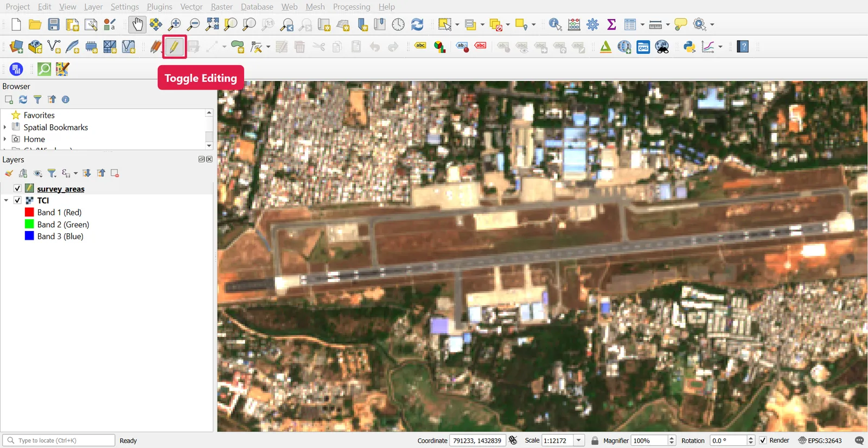Viewport: 868px width, 448px height.
Task: Zoom to full extent of map
Action: click(x=212, y=24)
